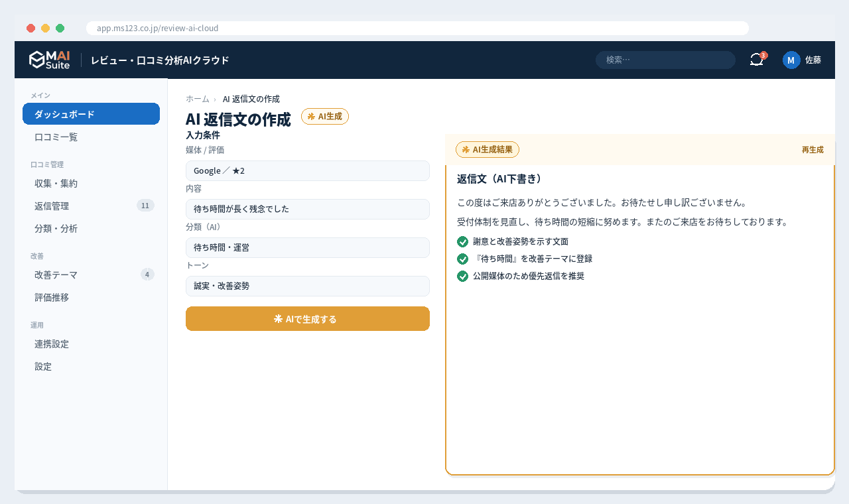
Task: Go back via ホーム breadcrumb
Action: [198, 99]
